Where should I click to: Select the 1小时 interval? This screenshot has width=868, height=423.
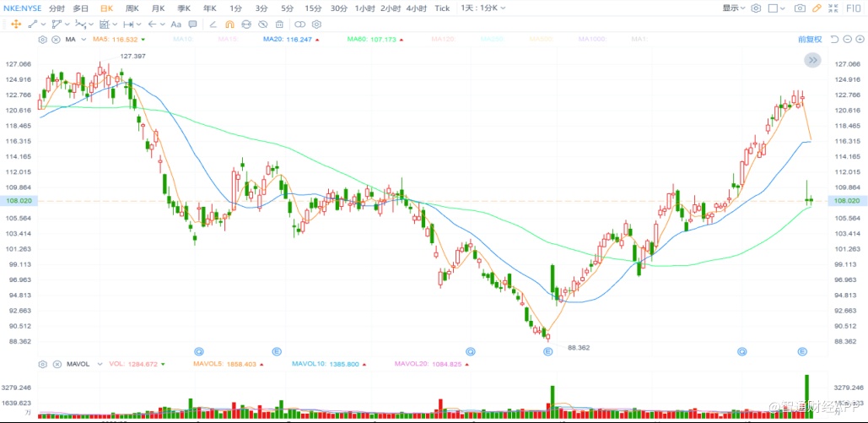365,8
